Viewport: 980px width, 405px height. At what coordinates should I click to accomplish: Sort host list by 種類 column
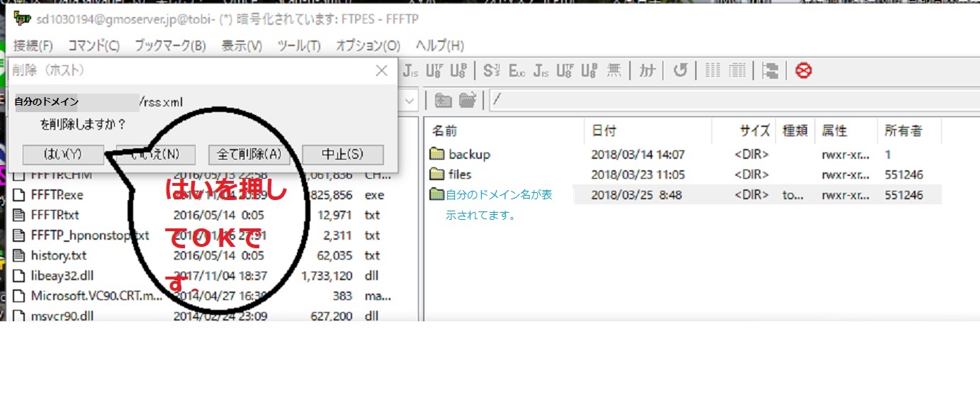point(795,131)
